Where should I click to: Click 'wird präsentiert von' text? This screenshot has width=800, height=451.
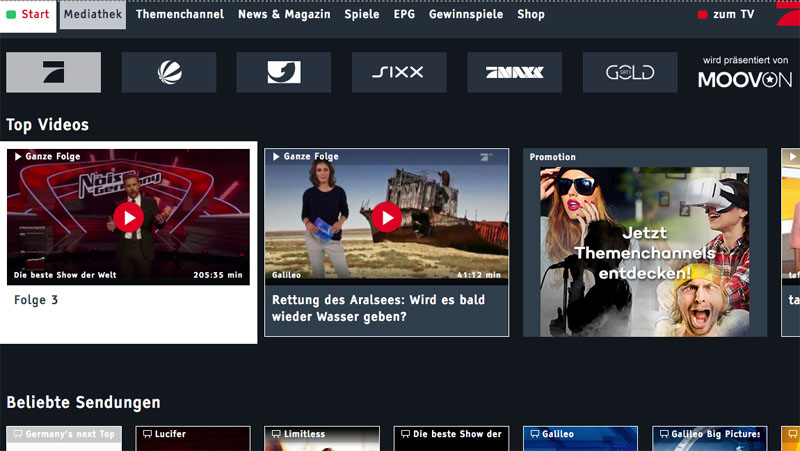pos(745,60)
